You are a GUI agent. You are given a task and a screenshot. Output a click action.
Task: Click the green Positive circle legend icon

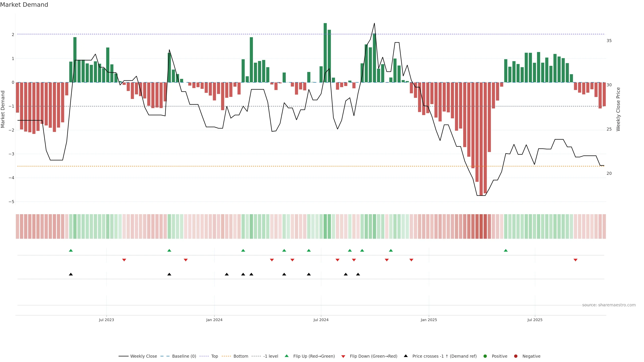click(x=485, y=356)
